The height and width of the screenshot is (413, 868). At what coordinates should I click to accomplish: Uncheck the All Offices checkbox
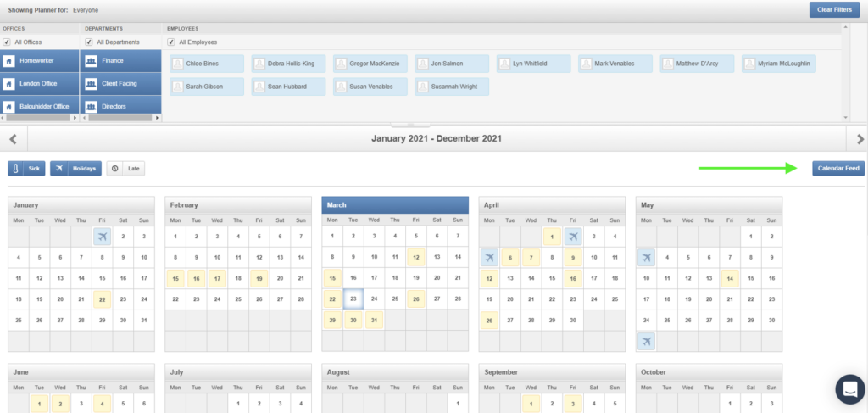[7, 42]
